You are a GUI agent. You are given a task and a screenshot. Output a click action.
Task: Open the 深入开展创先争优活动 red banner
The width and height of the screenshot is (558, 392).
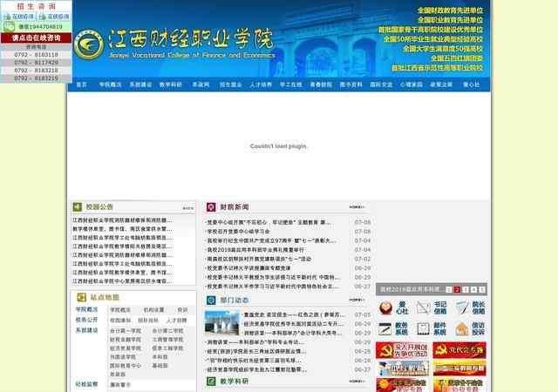[403, 350]
